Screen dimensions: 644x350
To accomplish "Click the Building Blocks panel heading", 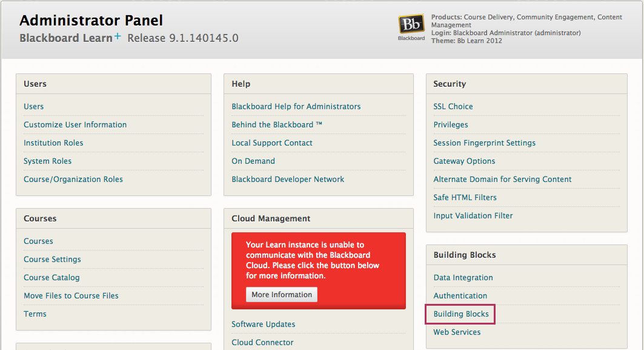I will 465,255.
